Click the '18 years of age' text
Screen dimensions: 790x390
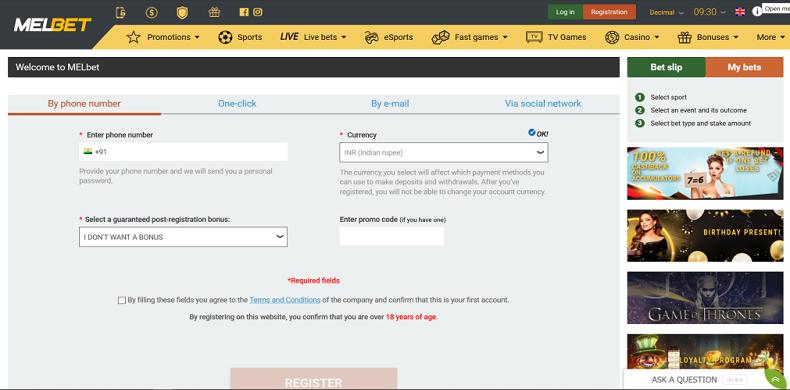click(412, 317)
